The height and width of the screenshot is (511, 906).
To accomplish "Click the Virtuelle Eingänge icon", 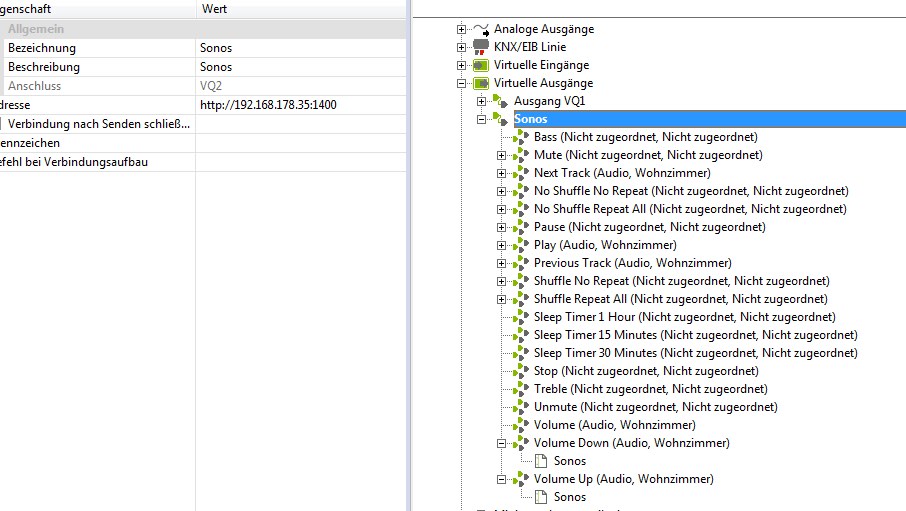I will [x=481, y=65].
